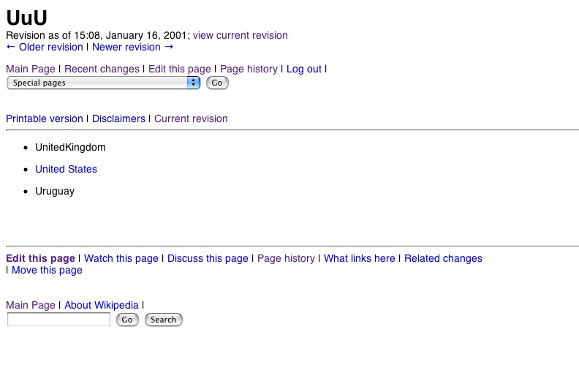Open the Special pages dropdown

click(103, 83)
